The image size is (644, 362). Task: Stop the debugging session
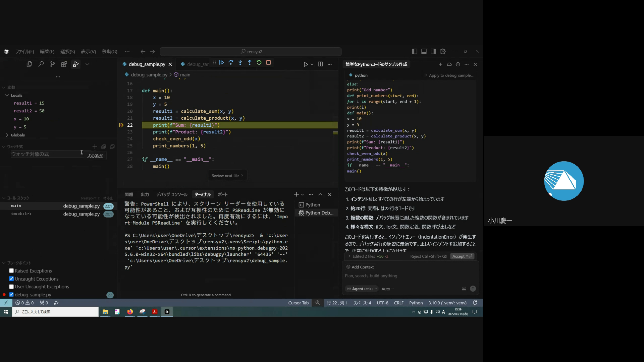268,63
